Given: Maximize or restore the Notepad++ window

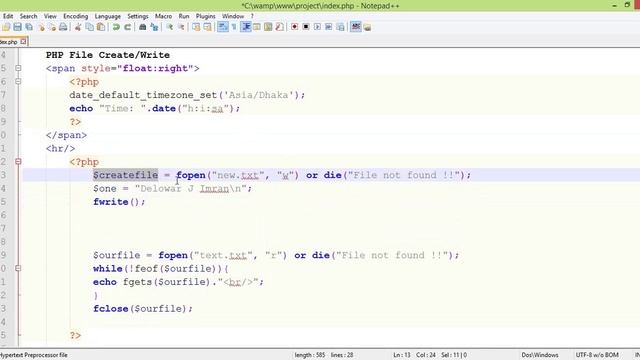Looking at the screenshot, I should (627, 5).
